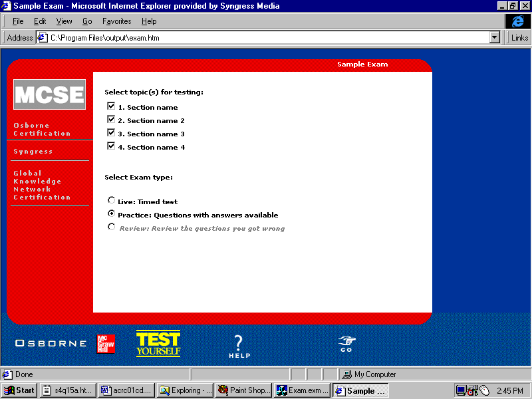Click the Go pointing hand icon
This screenshot has width=532, height=399.
tap(346, 343)
